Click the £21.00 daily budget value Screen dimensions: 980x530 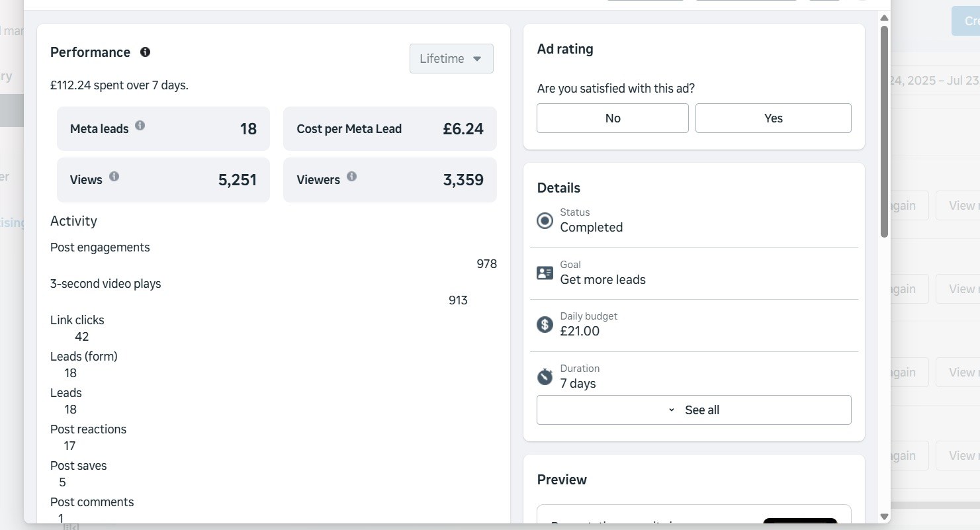tap(580, 331)
